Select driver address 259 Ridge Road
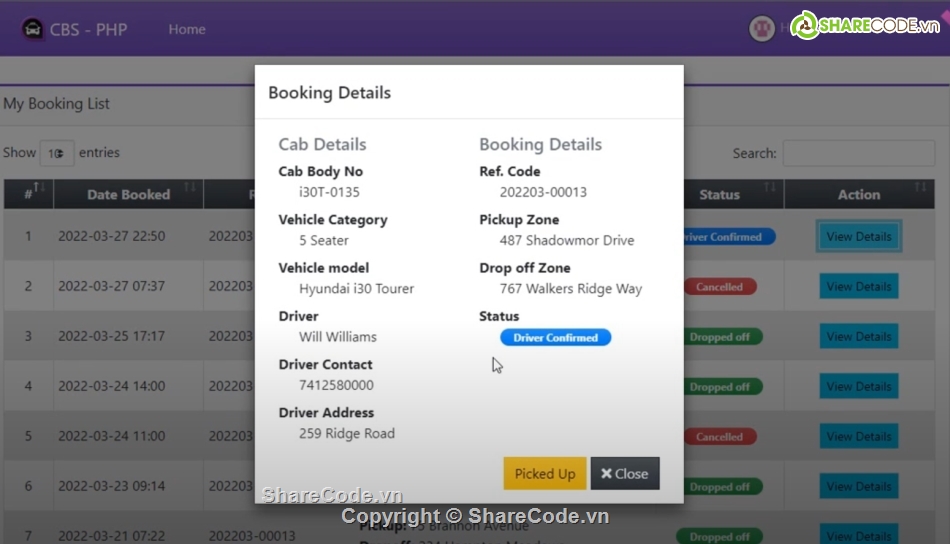The image size is (950, 544). point(347,434)
